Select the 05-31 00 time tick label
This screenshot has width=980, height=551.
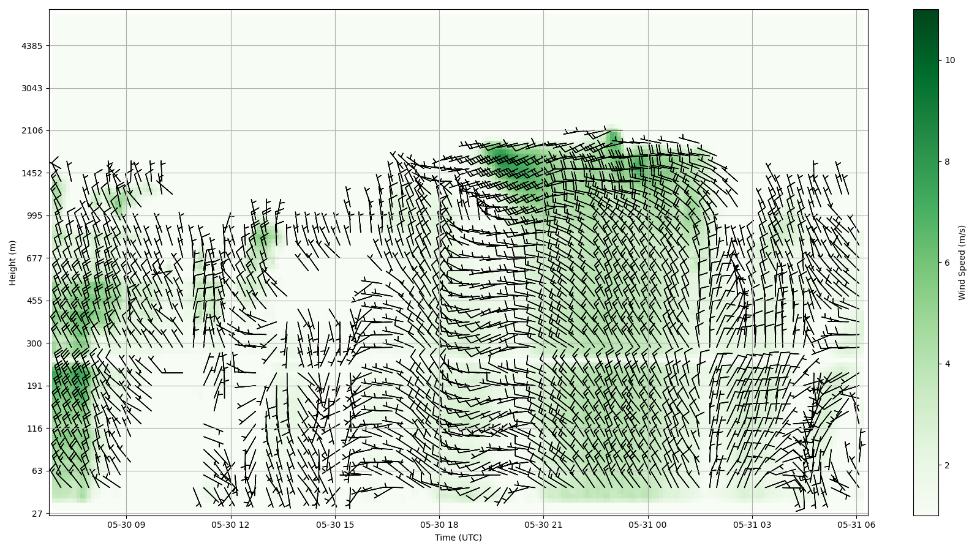pos(647,525)
